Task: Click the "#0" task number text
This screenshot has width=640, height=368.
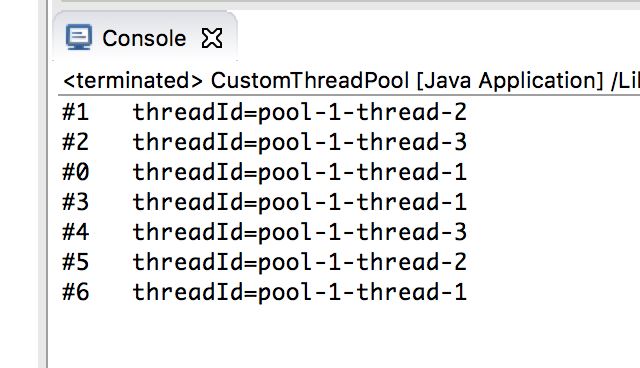Action: (x=76, y=172)
